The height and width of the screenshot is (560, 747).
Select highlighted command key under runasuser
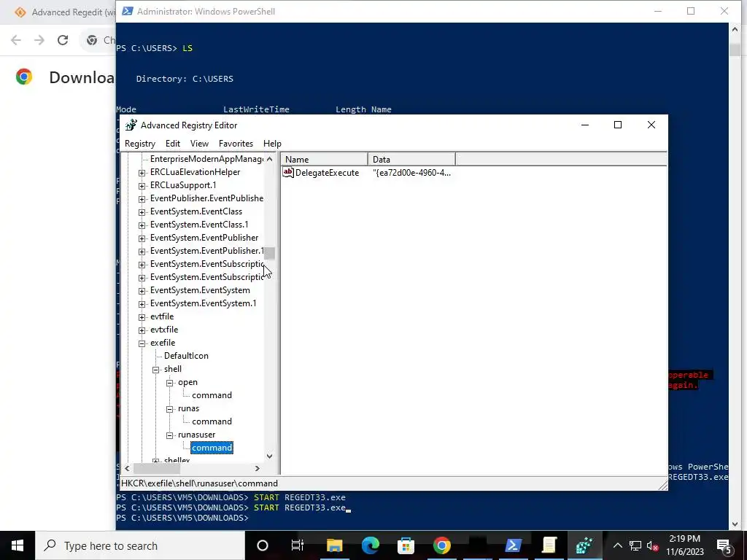coord(212,448)
